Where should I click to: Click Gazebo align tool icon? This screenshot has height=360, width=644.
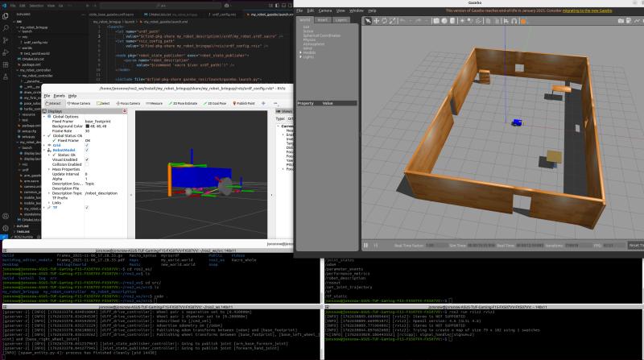(x=506, y=21)
